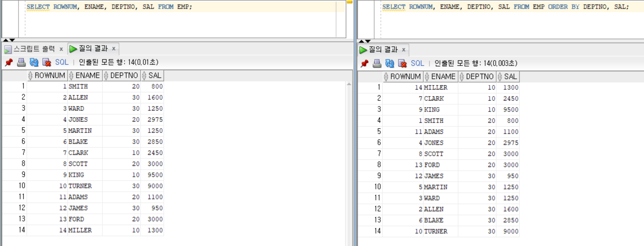Viewport: 644px width, 246px height.
Task: Pin the right query result panel
Action: pos(365,63)
